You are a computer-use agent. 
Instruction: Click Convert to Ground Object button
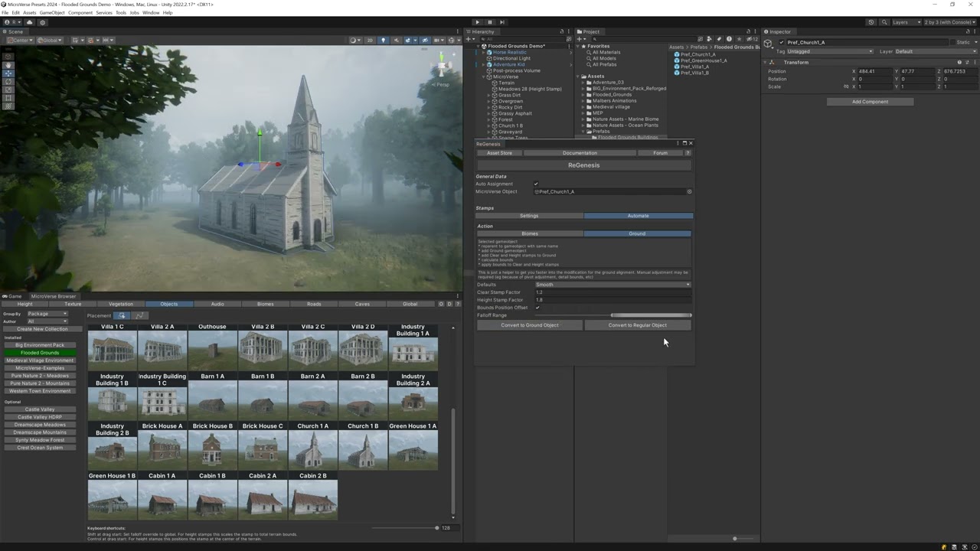[x=530, y=325]
